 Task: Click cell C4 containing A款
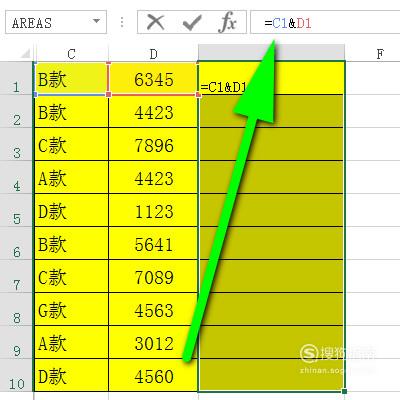pos(71,177)
